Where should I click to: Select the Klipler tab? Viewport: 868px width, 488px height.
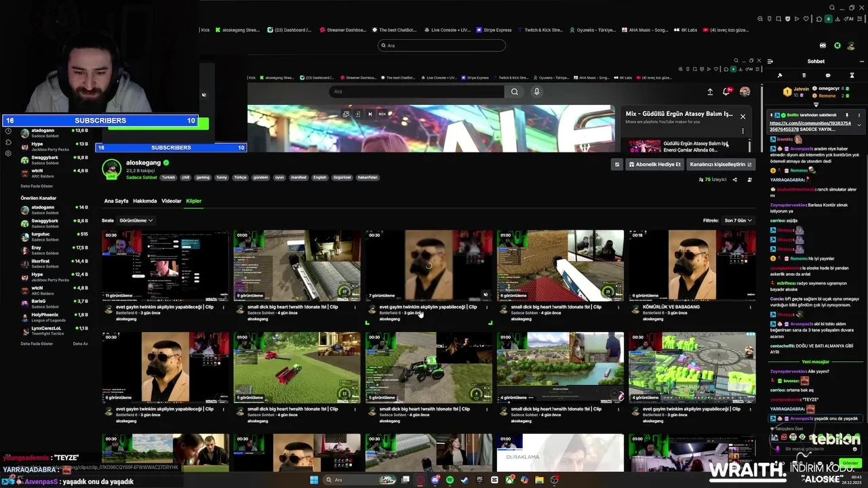coord(193,201)
